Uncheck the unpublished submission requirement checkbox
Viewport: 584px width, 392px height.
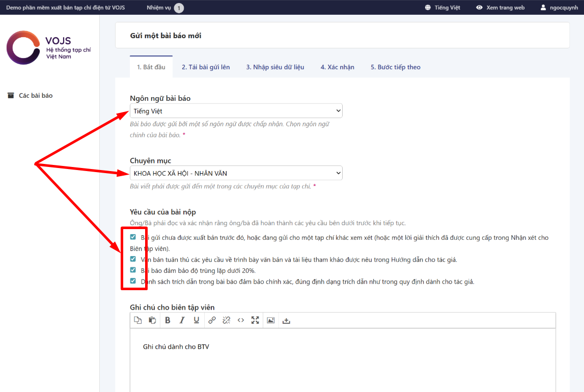133,237
